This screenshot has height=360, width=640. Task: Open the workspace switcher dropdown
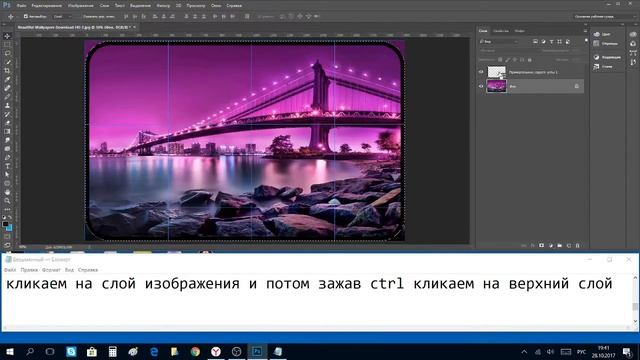605,16
